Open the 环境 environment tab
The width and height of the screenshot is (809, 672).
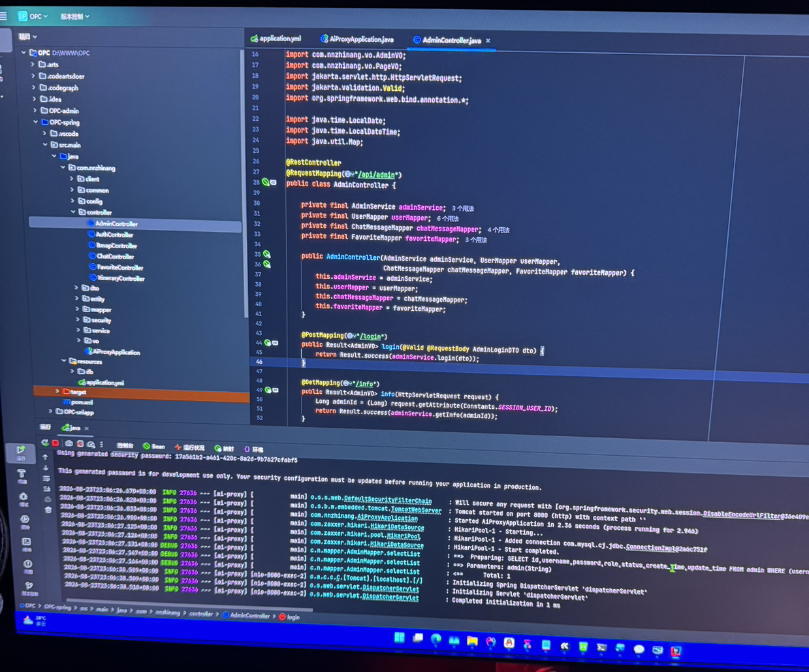point(253,449)
